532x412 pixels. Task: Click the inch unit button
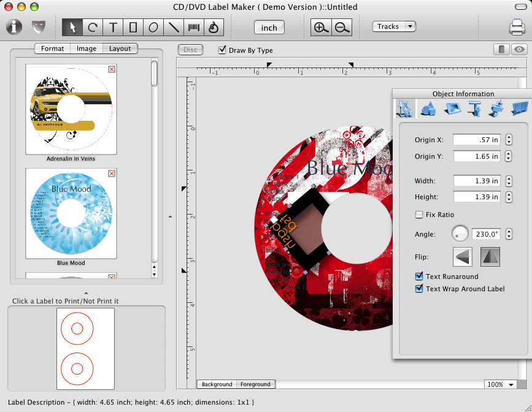269,28
